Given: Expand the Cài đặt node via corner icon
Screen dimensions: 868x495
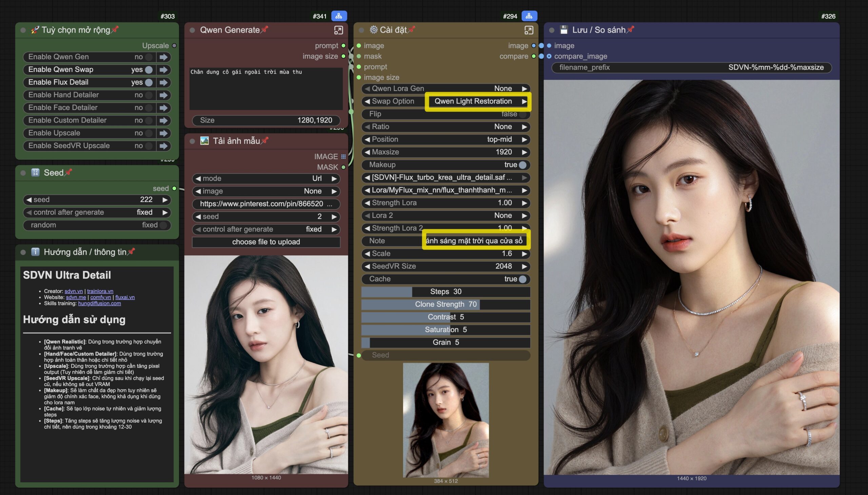Looking at the screenshot, I should 529,30.
